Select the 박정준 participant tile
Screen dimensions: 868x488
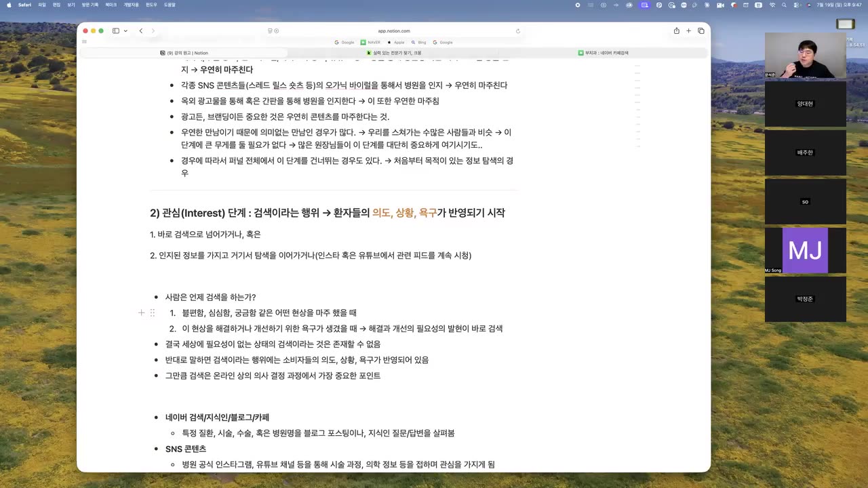coord(806,299)
